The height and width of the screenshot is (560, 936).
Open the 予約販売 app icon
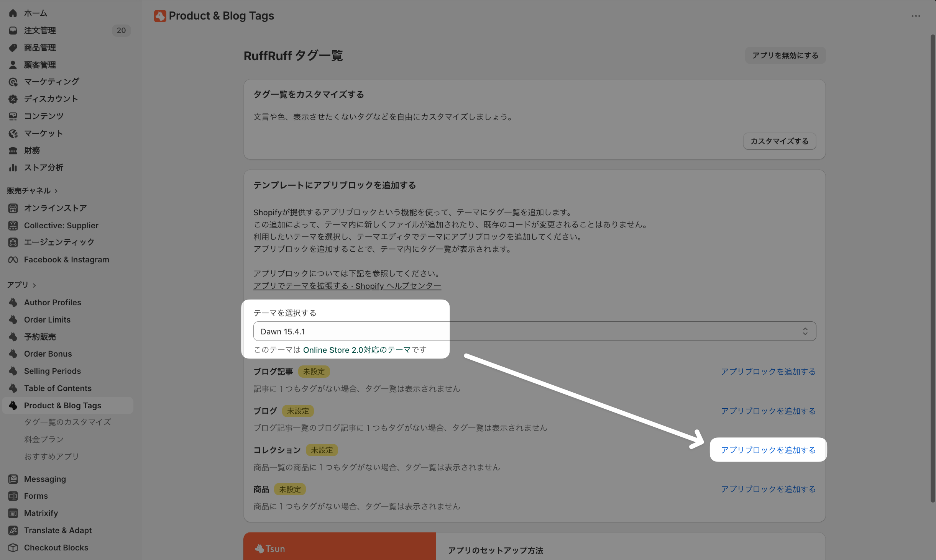click(x=13, y=337)
